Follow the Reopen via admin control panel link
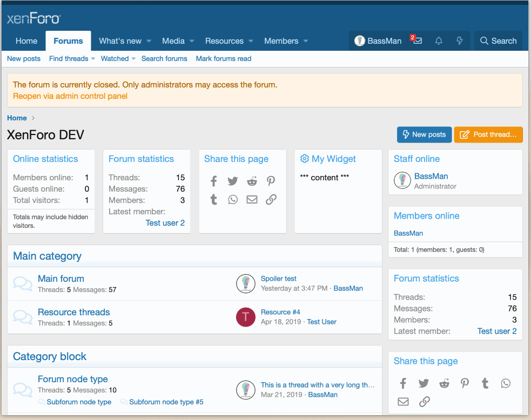The image size is (531, 420). [70, 96]
